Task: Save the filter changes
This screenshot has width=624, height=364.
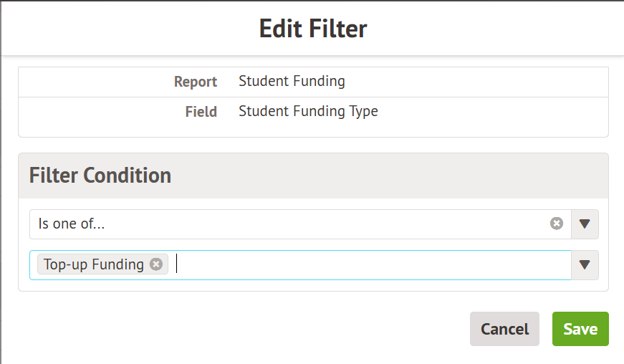Action: 580,329
